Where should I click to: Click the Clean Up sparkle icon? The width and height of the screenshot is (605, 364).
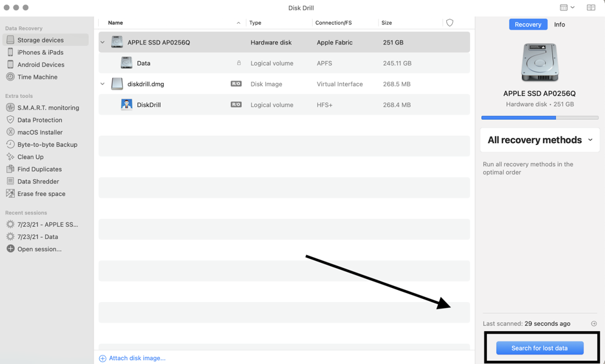pyautogui.click(x=10, y=157)
